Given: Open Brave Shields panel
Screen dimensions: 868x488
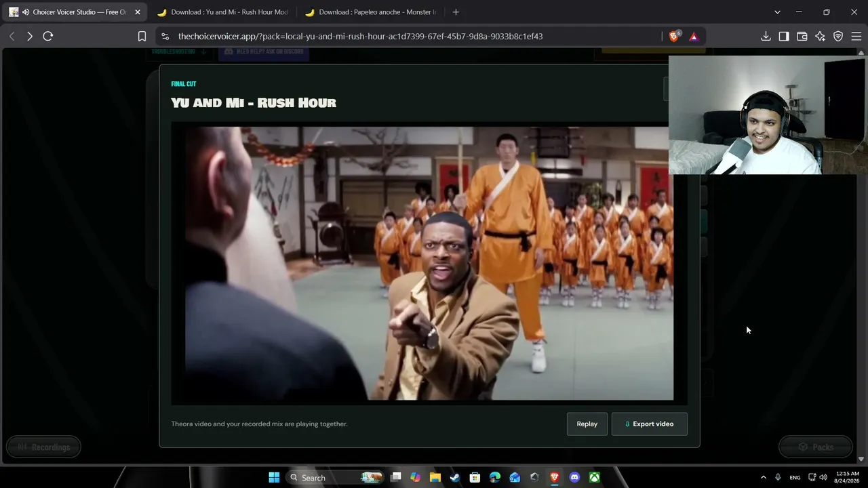Looking at the screenshot, I should pyautogui.click(x=674, y=37).
